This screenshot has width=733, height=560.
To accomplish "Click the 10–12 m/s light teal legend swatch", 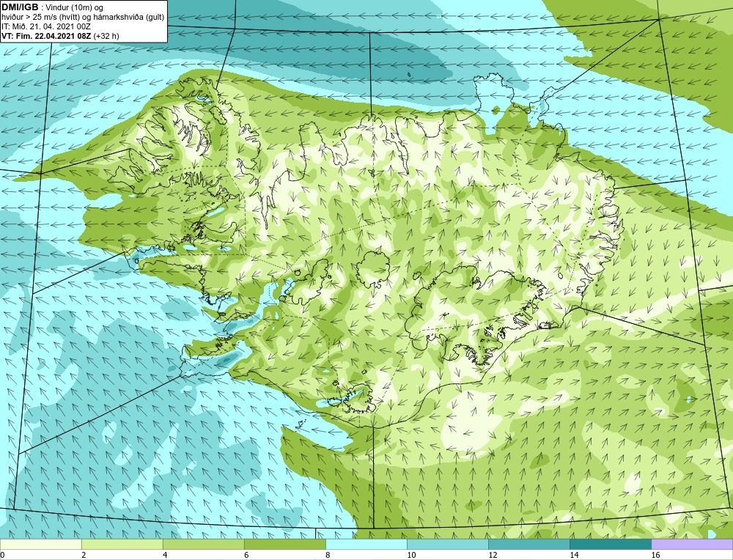I will pyautogui.click(x=447, y=544).
